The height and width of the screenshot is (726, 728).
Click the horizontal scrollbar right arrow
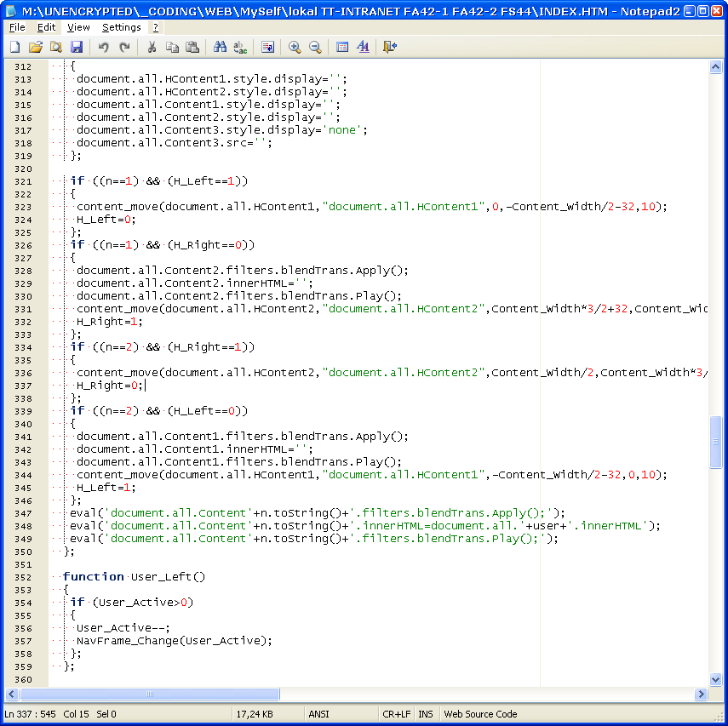pos(701,694)
